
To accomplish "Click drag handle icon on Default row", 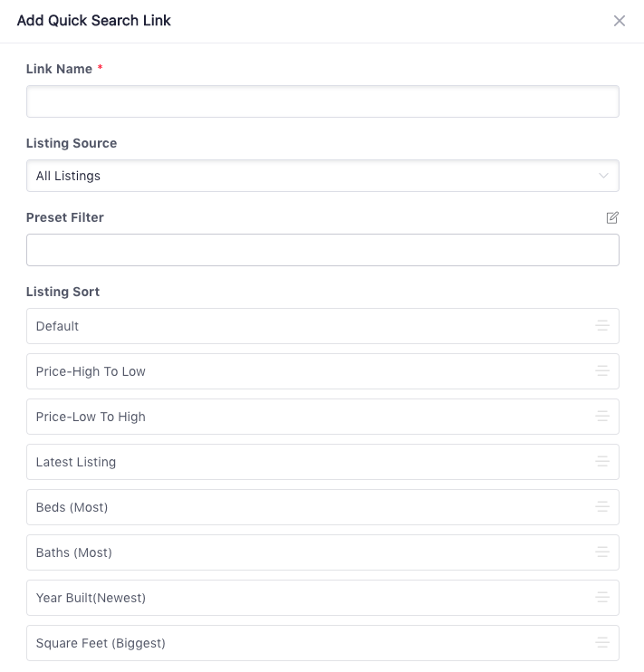I will (602, 326).
